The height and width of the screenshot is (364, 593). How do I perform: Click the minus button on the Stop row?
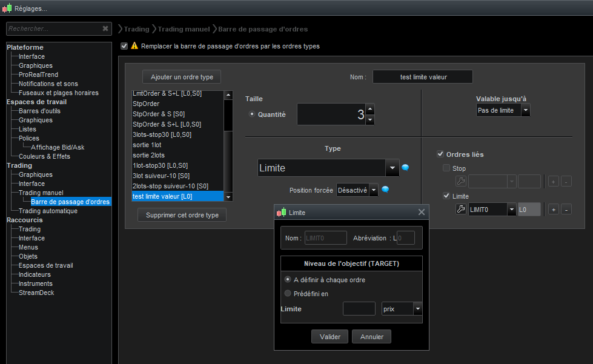pyautogui.click(x=566, y=182)
